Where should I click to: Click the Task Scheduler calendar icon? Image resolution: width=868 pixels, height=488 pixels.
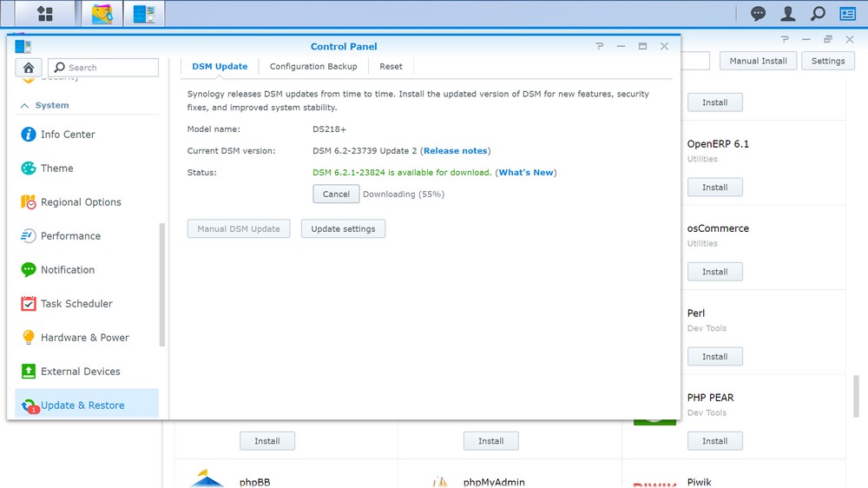tap(29, 304)
